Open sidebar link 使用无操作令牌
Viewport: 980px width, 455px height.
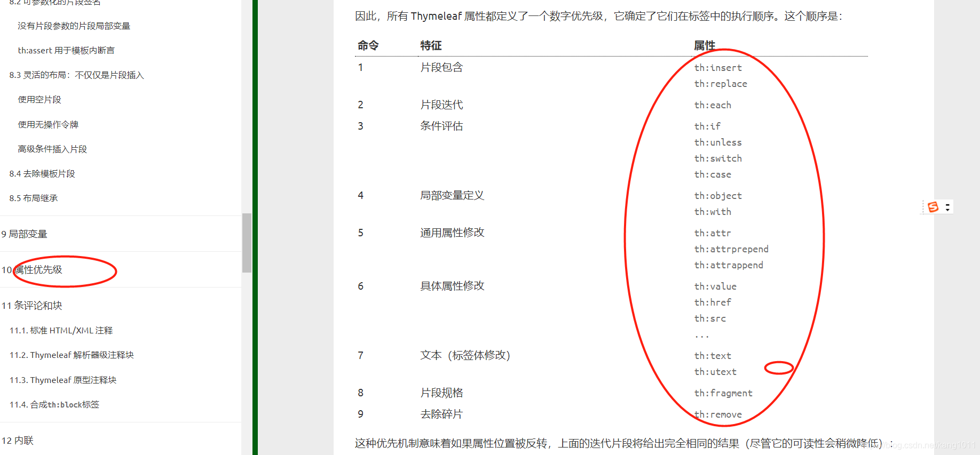tap(48, 124)
